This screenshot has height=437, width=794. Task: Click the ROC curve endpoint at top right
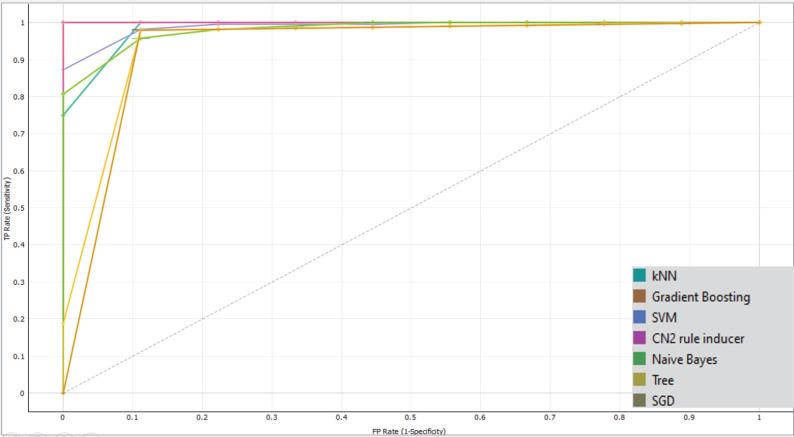click(x=759, y=22)
